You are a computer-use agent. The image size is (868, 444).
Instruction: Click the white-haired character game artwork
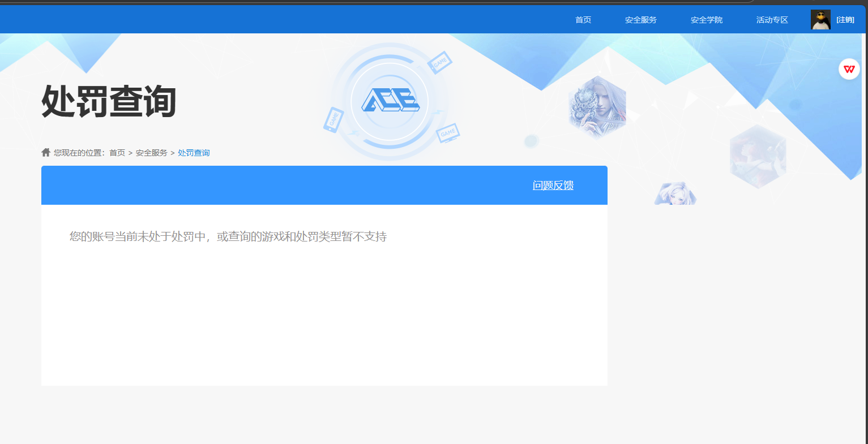tap(597, 106)
